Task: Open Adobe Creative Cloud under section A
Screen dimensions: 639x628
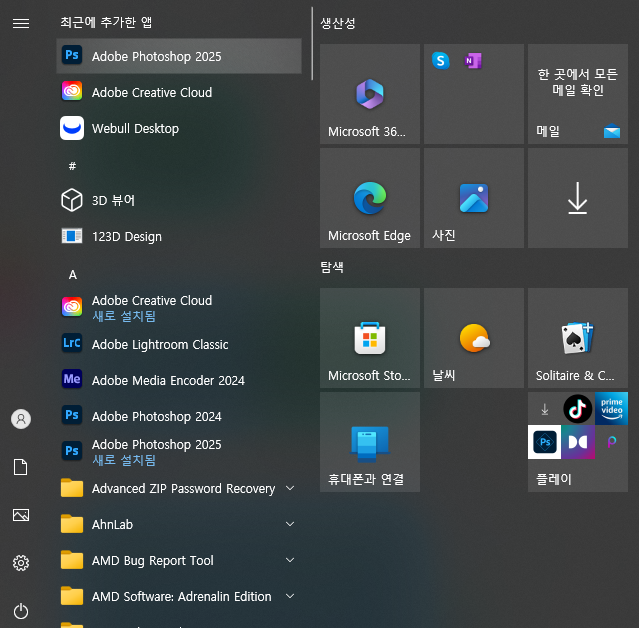Action: click(179, 308)
